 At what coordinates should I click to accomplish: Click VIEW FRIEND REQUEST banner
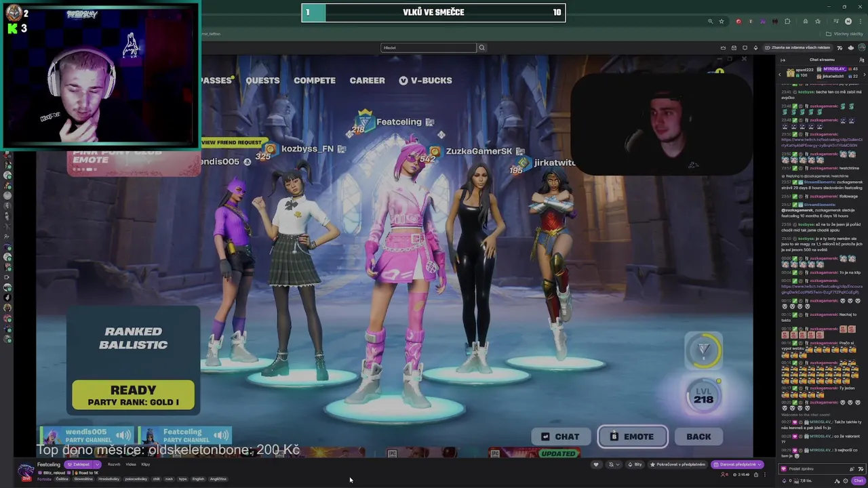[231, 142]
